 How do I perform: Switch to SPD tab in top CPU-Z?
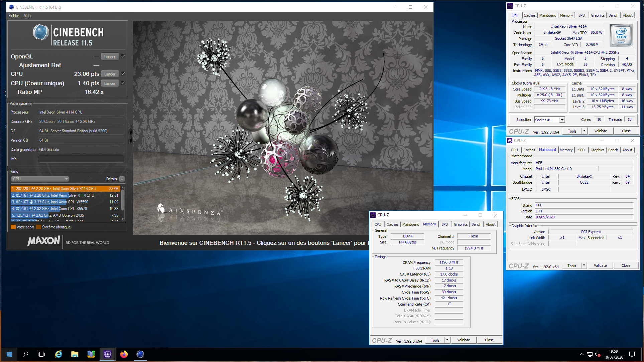(582, 15)
